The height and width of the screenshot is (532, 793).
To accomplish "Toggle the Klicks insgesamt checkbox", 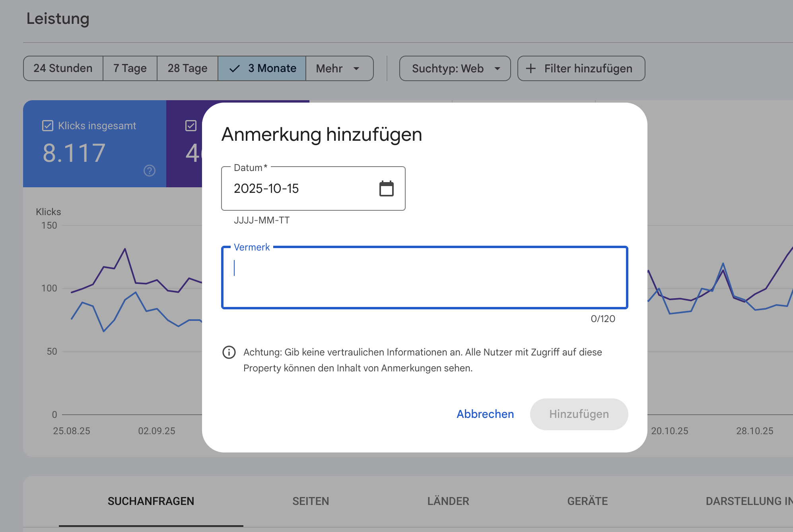I will 48,126.
